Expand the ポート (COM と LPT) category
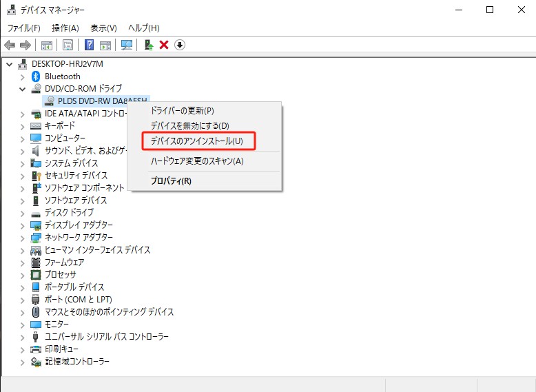Screen dimensions: 536x392 (23, 300)
